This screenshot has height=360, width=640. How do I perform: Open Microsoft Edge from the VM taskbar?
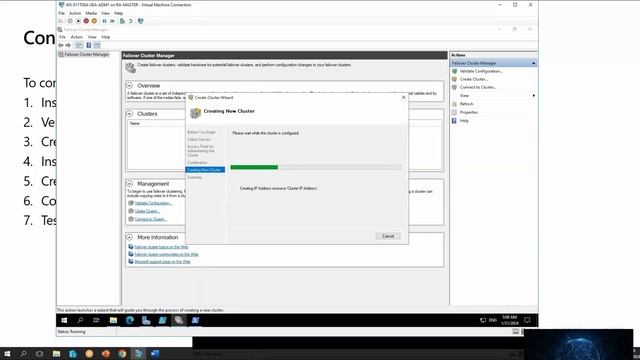coord(130,320)
